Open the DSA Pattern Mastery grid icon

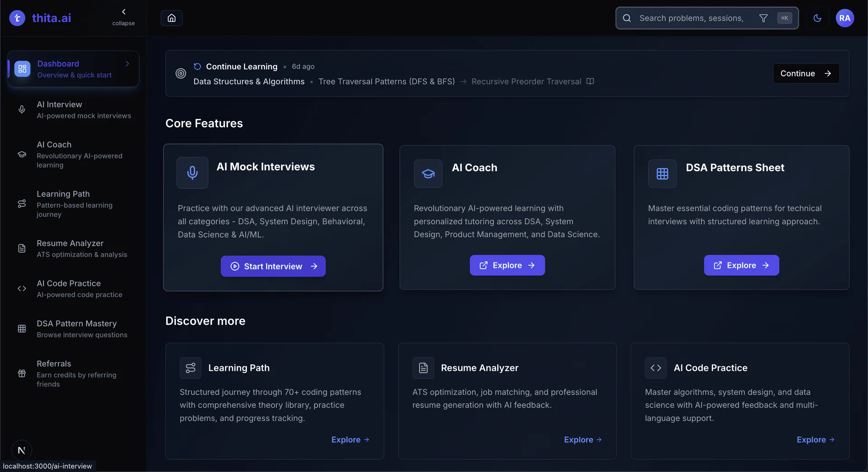(x=22, y=328)
